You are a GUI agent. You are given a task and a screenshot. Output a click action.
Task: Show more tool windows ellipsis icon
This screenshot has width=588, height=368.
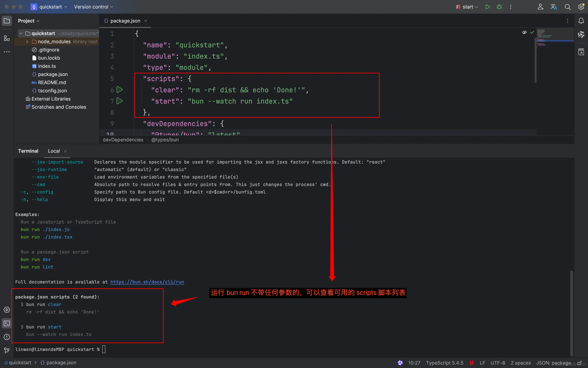pos(7,52)
